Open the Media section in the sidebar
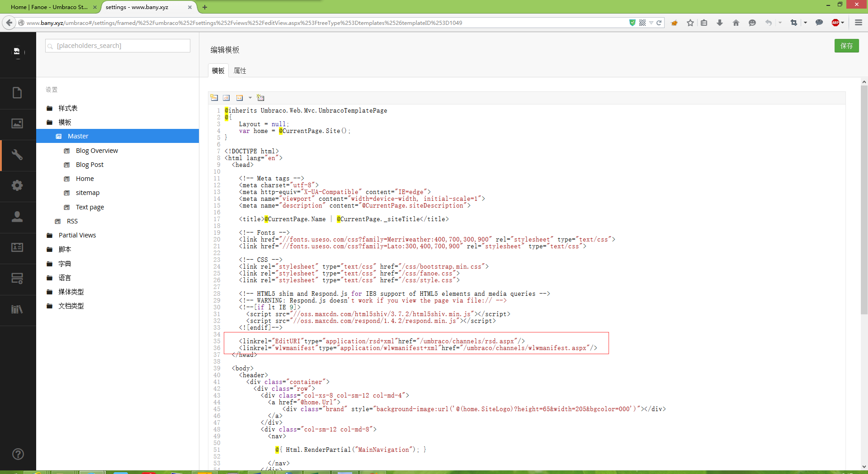 [x=17, y=123]
